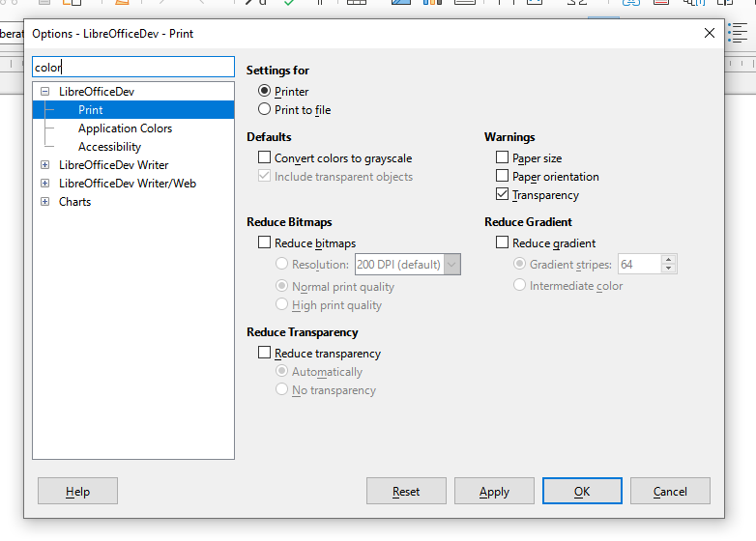The height and width of the screenshot is (541, 756).
Task: Tick the Reduce gradient checkbox
Action: point(502,242)
